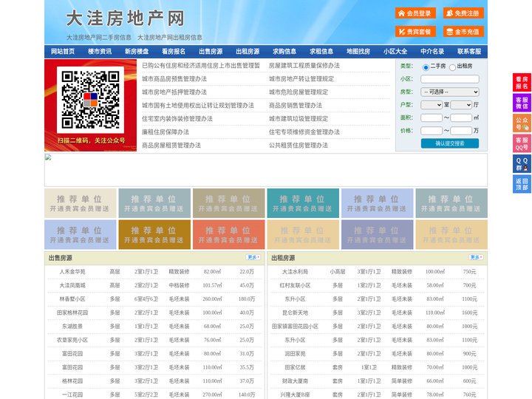This screenshot has width=532, height=399.
Task: Open the 房屋建筑工程质量保修办法 link
Action: 304,66
